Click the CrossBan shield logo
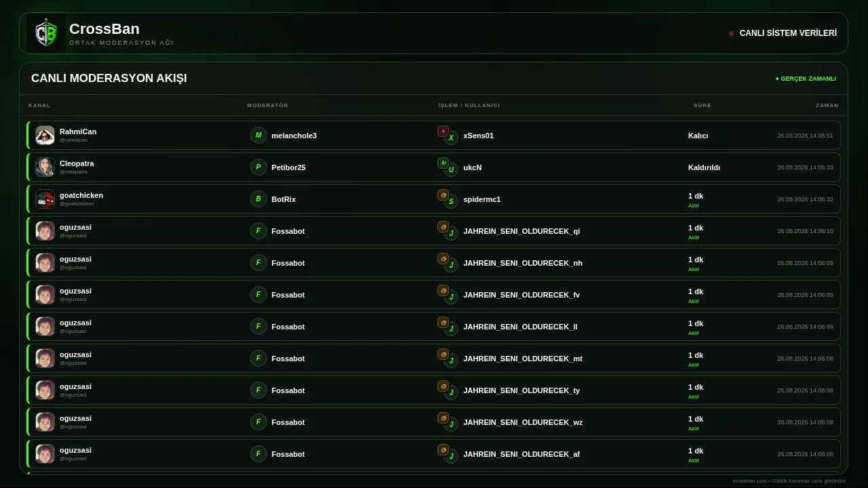This screenshot has width=868, height=488. [x=46, y=33]
